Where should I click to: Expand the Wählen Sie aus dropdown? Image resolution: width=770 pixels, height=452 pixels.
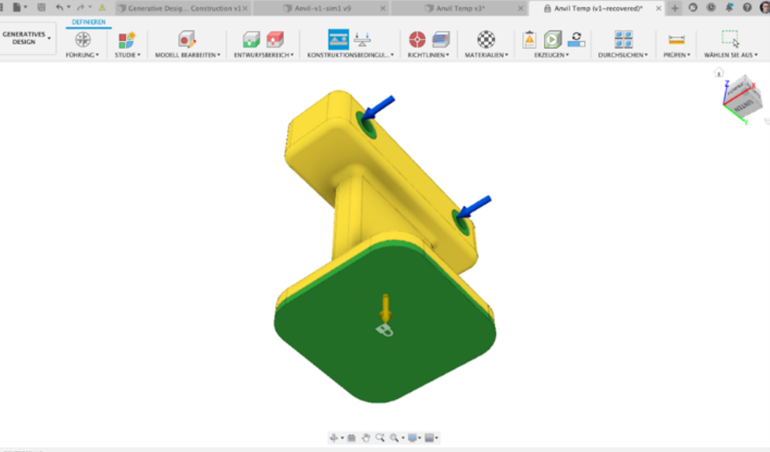tap(731, 55)
